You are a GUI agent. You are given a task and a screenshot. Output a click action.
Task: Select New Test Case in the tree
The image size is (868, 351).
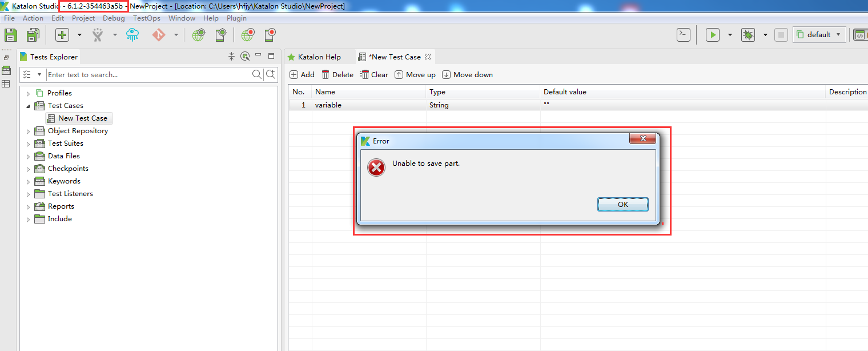(x=82, y=118)
